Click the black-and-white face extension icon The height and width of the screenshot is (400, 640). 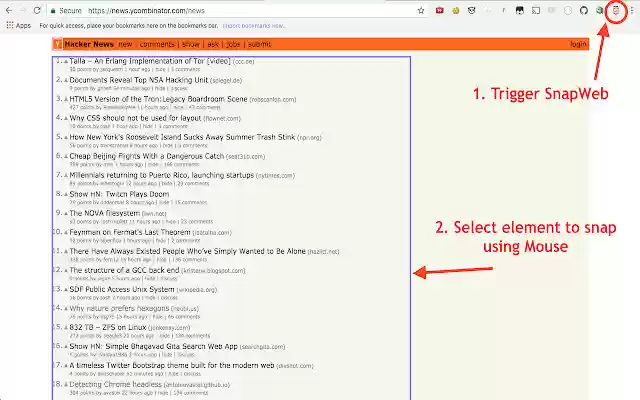520,11
